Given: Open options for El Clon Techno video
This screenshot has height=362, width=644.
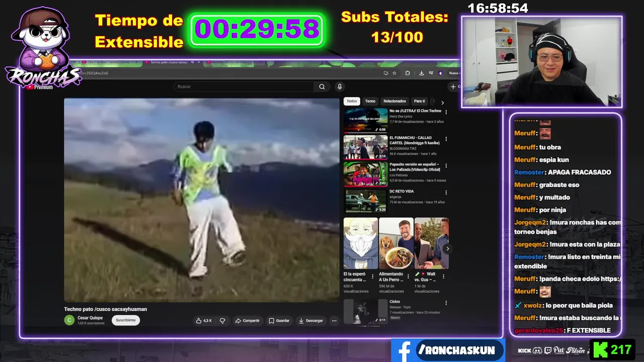Looking at the screenshot, I should tap(446, 112).
